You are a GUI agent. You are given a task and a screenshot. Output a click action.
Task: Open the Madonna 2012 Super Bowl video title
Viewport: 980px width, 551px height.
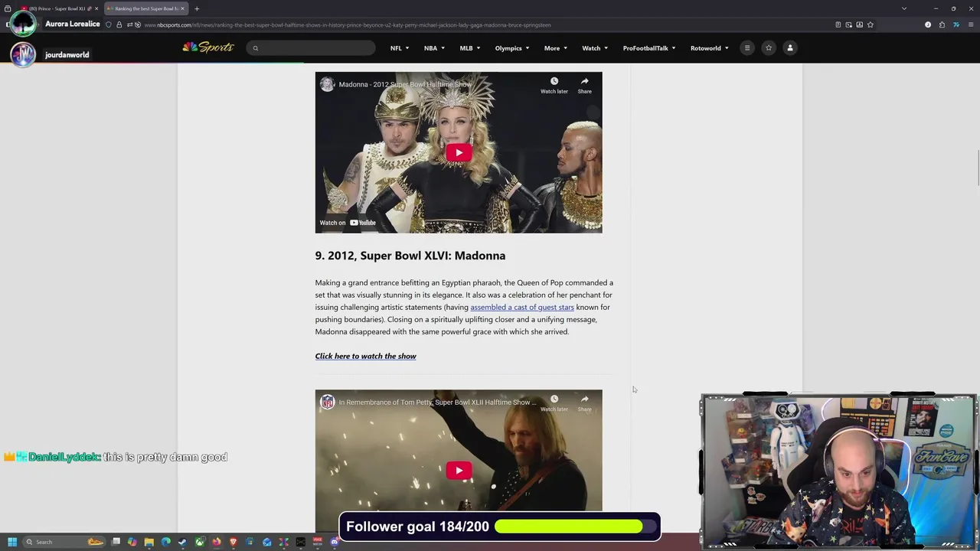click(405, 84)
